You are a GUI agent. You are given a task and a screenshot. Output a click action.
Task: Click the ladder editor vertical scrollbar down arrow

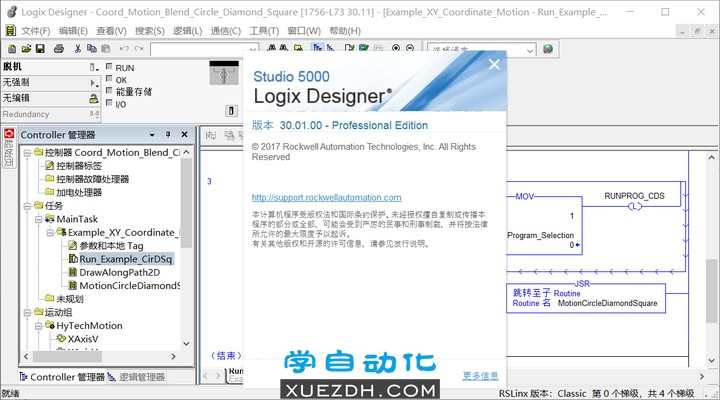(x=711, y=361)
